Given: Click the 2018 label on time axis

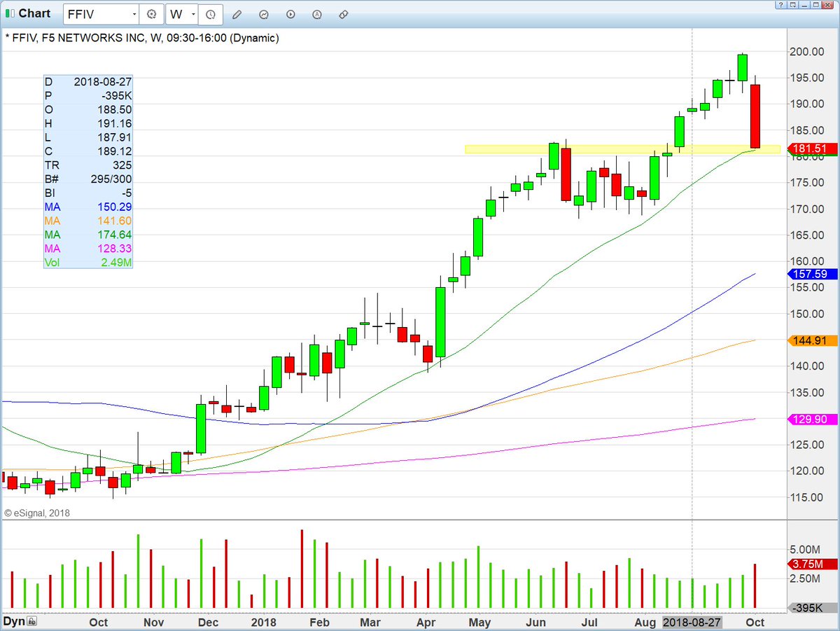Looking at the screenshot, I should tap(264, 622).
